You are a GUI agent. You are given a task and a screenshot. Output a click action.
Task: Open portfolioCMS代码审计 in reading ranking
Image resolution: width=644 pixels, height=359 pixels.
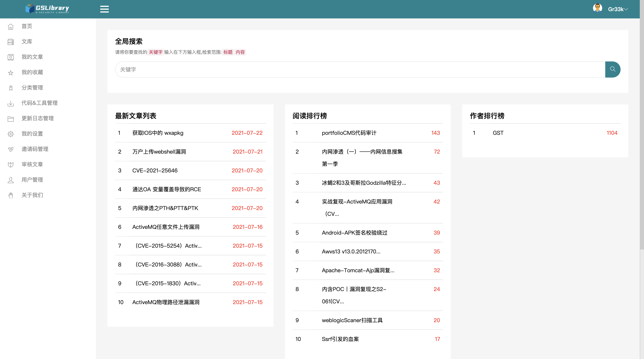click(349, 133)
